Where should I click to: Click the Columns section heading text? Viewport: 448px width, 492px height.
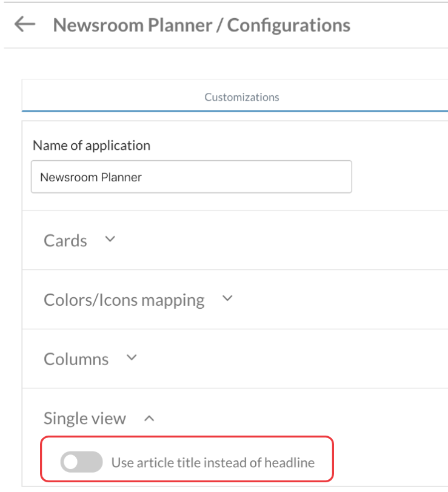coord(76,359)
